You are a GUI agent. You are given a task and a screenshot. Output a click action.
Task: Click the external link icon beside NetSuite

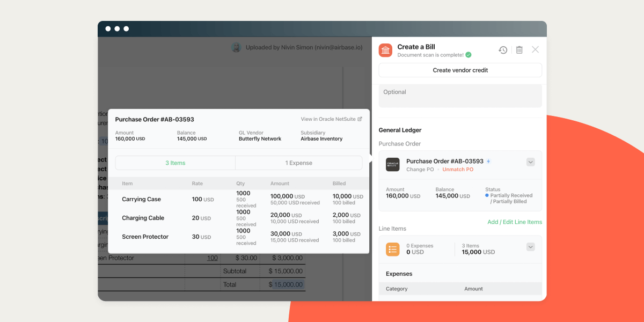[x=360, y=119]
